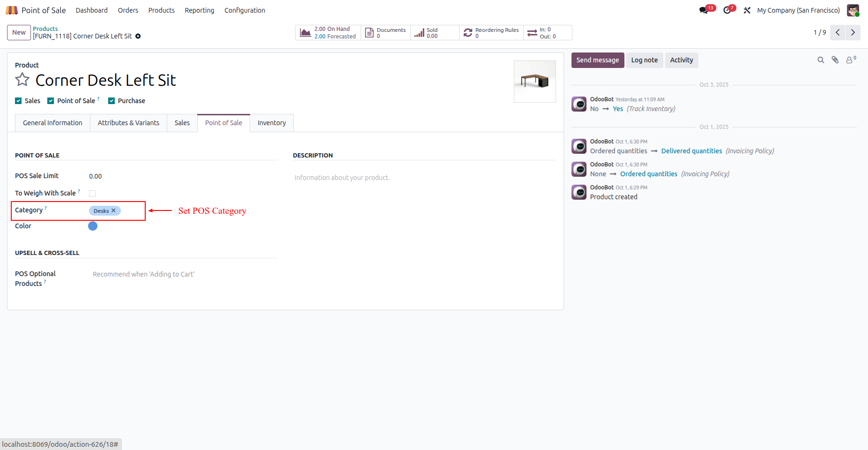Switch to the Inventory tab
The height and width of the screenshot is (450, 868).
pyautogui.click(x=272, y=123)
